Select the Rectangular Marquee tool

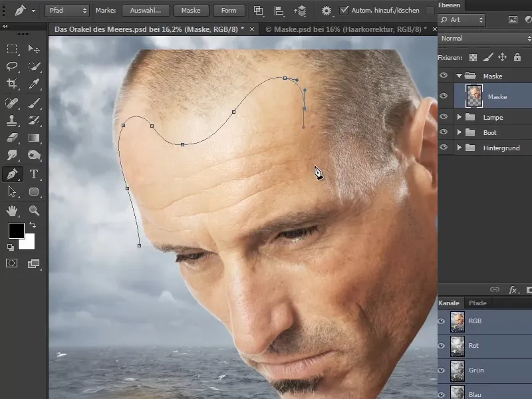tap(12, 49)
